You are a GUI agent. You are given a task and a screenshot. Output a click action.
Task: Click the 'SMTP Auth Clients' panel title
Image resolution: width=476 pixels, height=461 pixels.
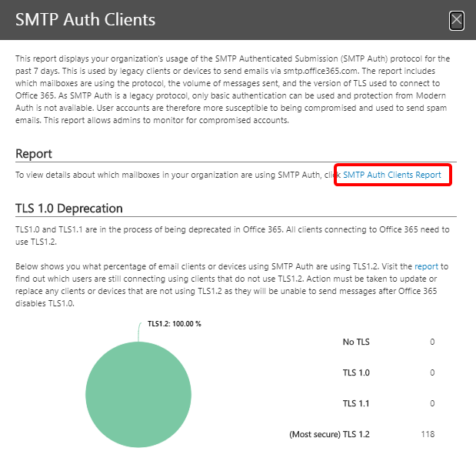click(85, 20)
